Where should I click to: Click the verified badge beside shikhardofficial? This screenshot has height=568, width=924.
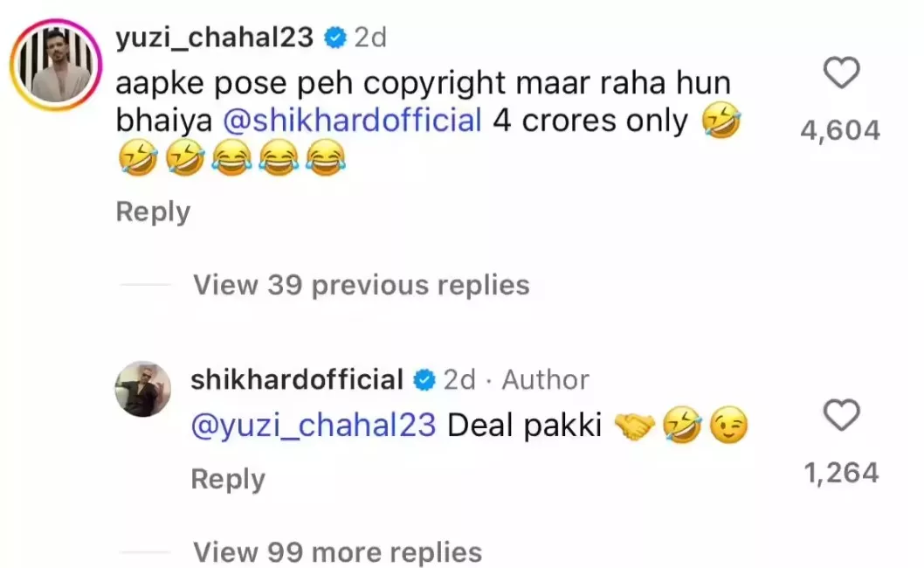[424, 380]
